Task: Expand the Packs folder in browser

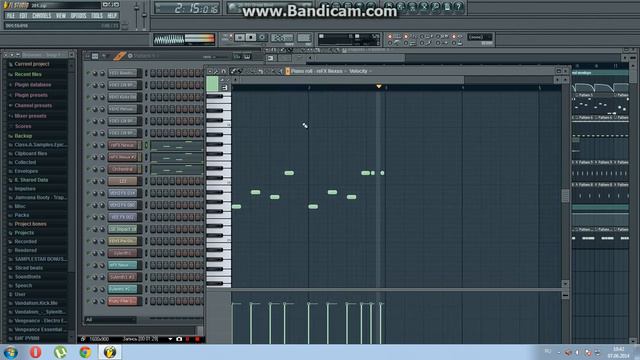Action: 22,215
